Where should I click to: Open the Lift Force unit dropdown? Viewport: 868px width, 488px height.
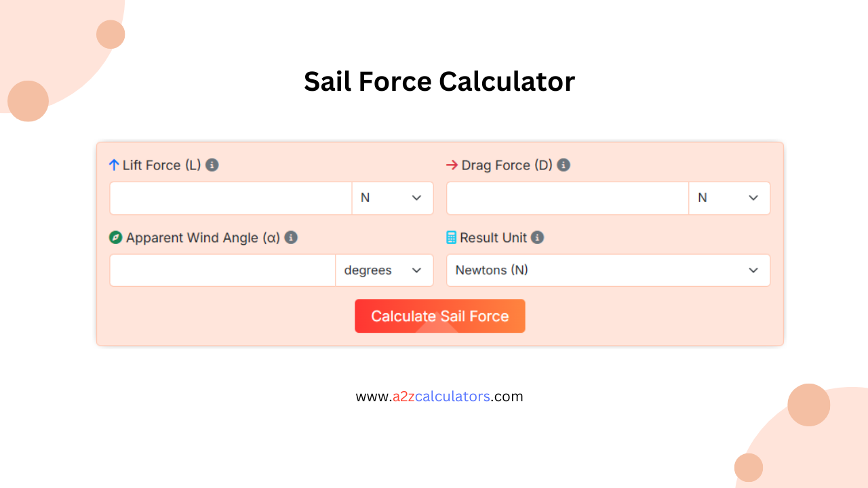pos(393,198)
